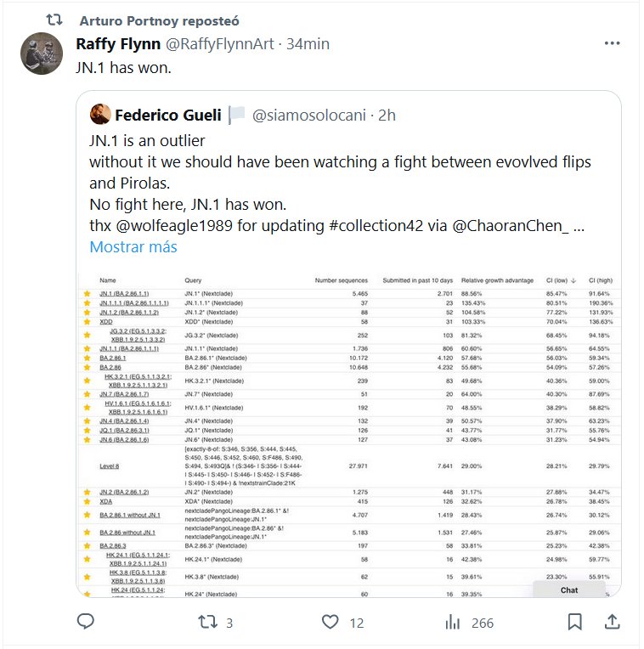Click the Relative growth advantage column header
The width and height of the screenshot is (644, 649).
(498, 279)
